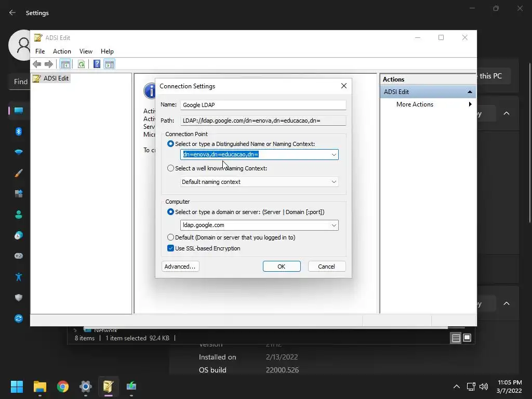
Task: Expand the Default naming context dropdown
Action: pyautogui.click(x=334, y=182)
